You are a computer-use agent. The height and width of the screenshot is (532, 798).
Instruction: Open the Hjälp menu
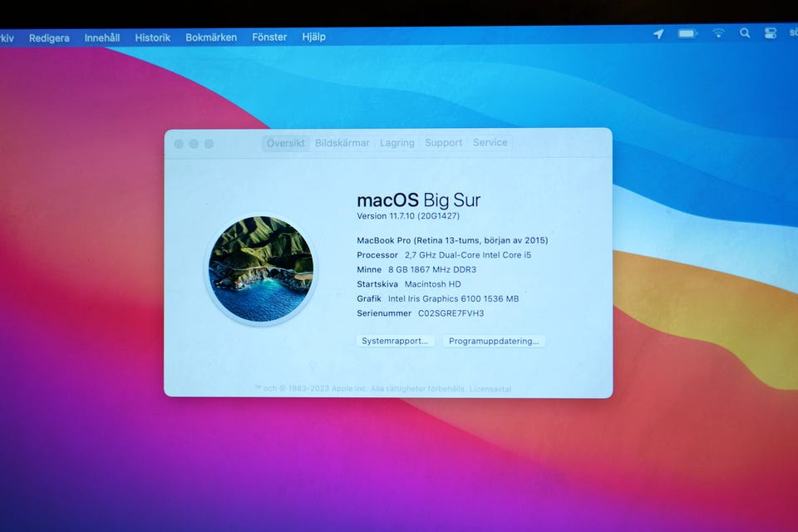click(x=313, y=37)
